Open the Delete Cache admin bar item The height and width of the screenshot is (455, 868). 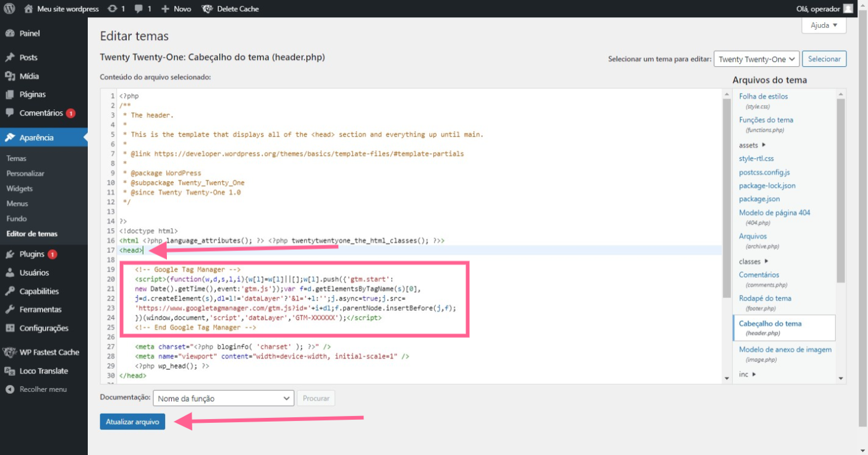tap(230, 9)
